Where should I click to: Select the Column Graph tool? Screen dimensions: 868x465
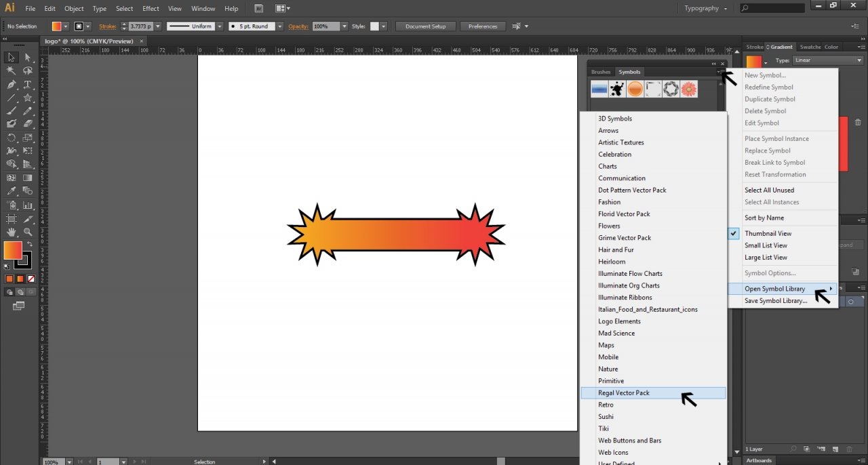pos(28,205)
